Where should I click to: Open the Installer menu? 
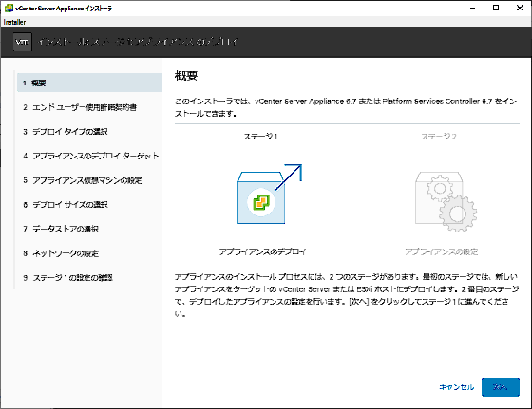14,22
